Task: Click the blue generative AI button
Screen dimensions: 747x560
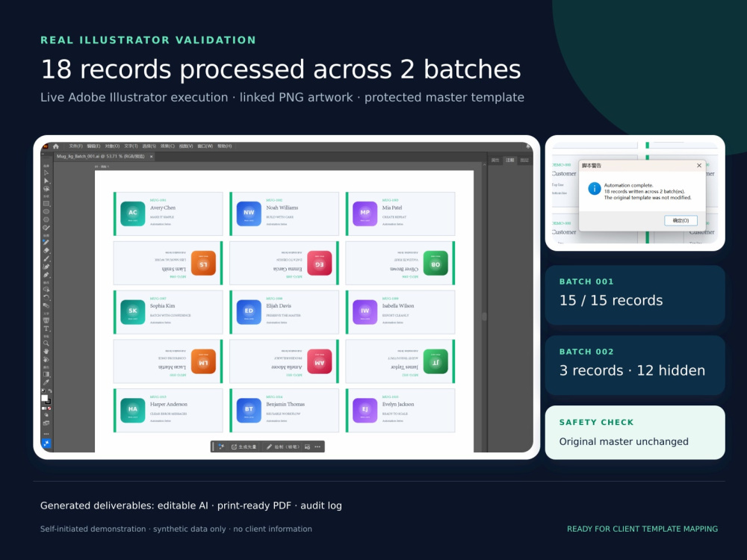Action: pyautogui.click(x=46, y=444)
